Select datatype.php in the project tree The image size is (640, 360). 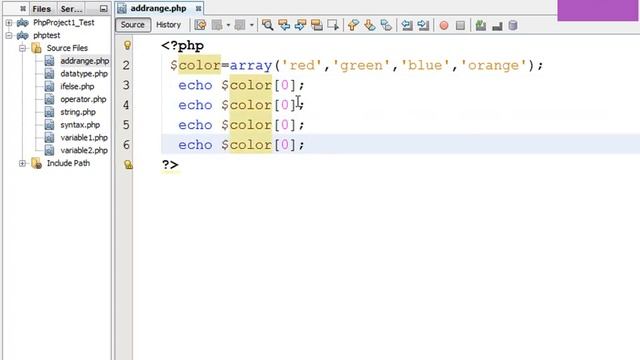coord(84,73)
